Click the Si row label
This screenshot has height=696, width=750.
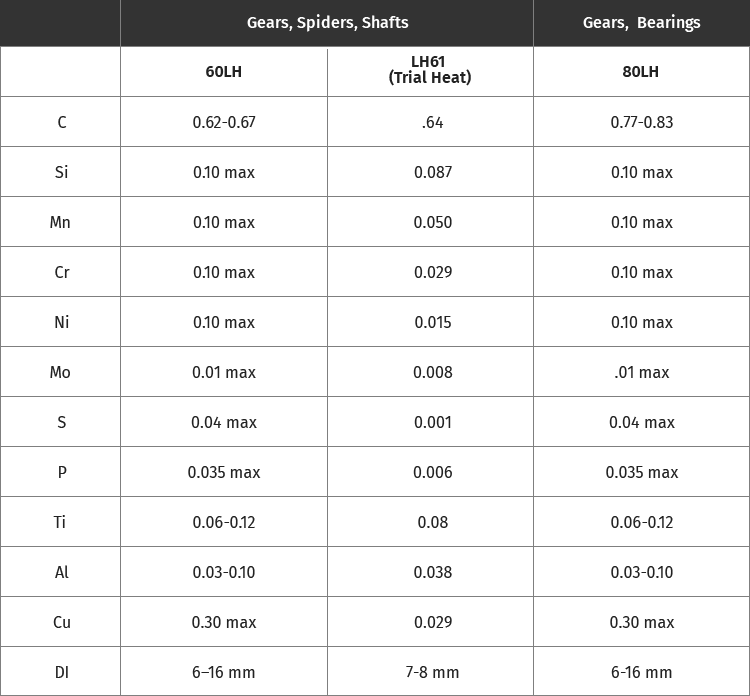click(x=61, y=172)
